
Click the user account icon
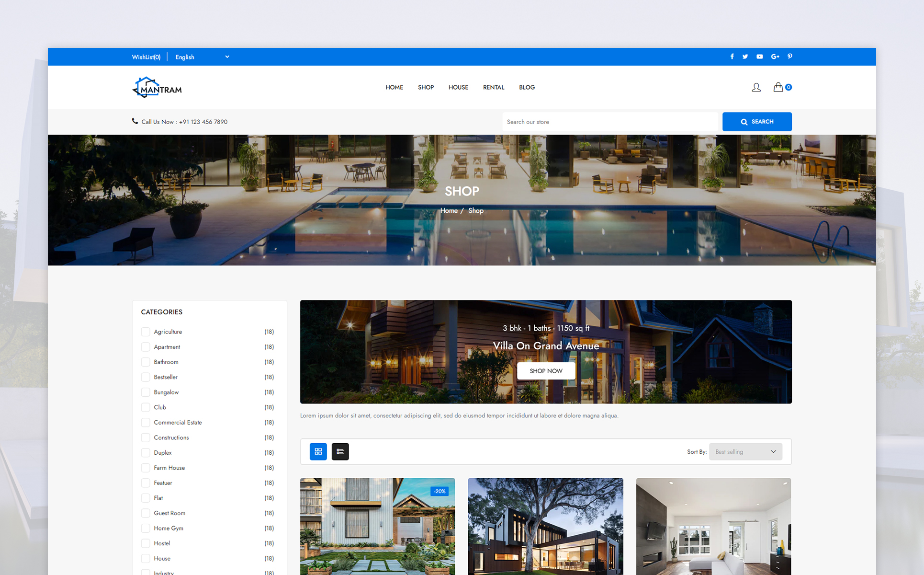[756, 87]
